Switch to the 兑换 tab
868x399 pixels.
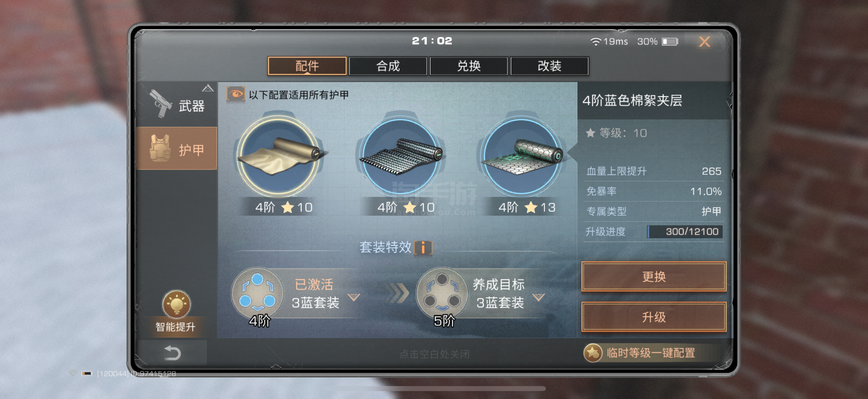(469, 66)
